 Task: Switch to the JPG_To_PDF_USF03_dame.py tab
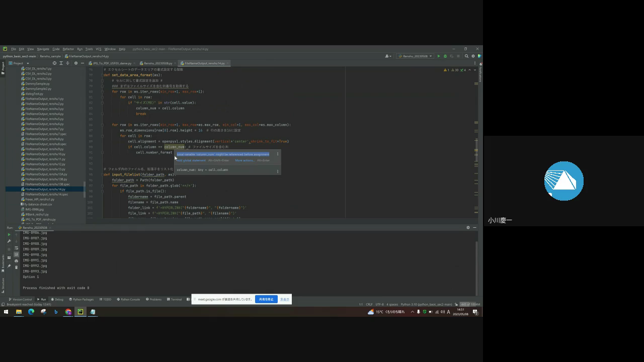coord(112,63)
